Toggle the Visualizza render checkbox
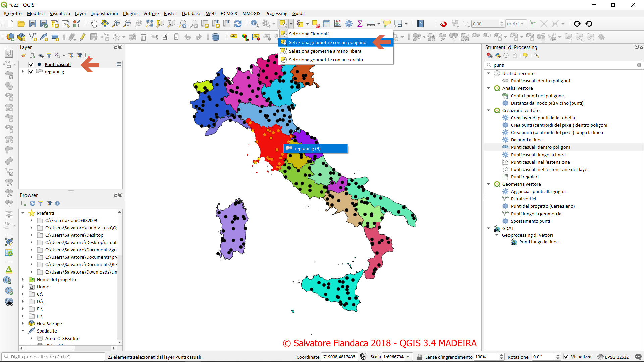 click(x=566, y=357)
